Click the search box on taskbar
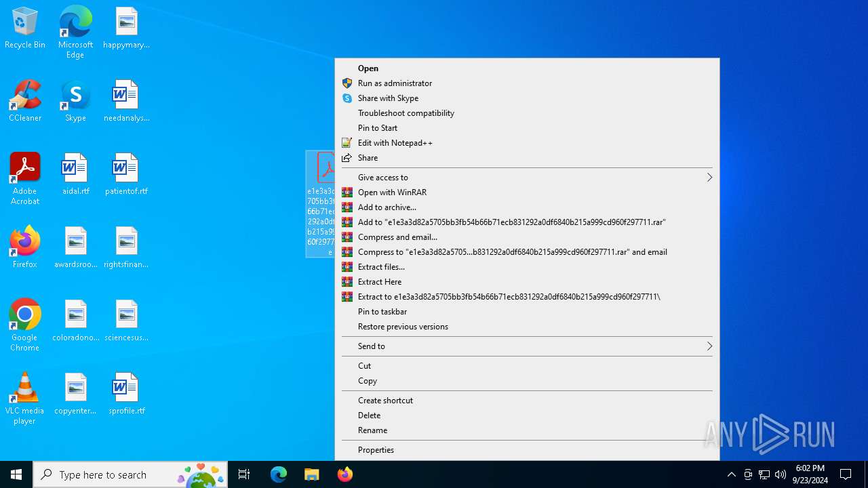The height and width of the screenshot is (488, 868). coord(131,474)
